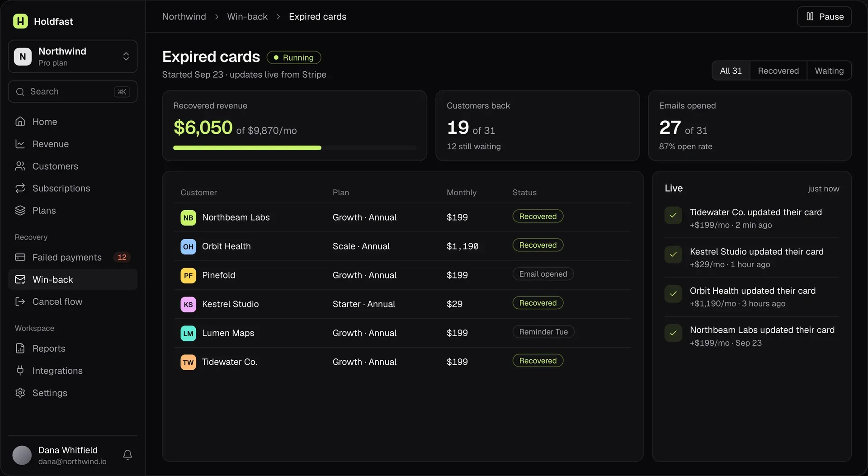Image resolution: width=868 pixels, height=476 pixels.
Task: Click the Settings gear icon
Action: click(x=20, y=393)
